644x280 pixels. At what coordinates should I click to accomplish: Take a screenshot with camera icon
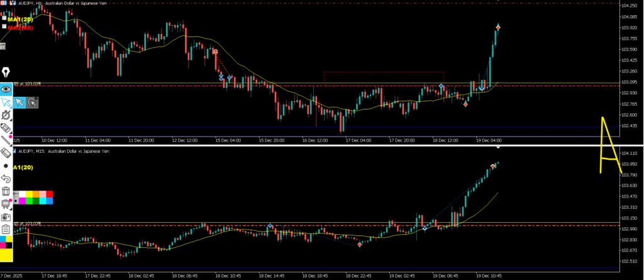6,216
